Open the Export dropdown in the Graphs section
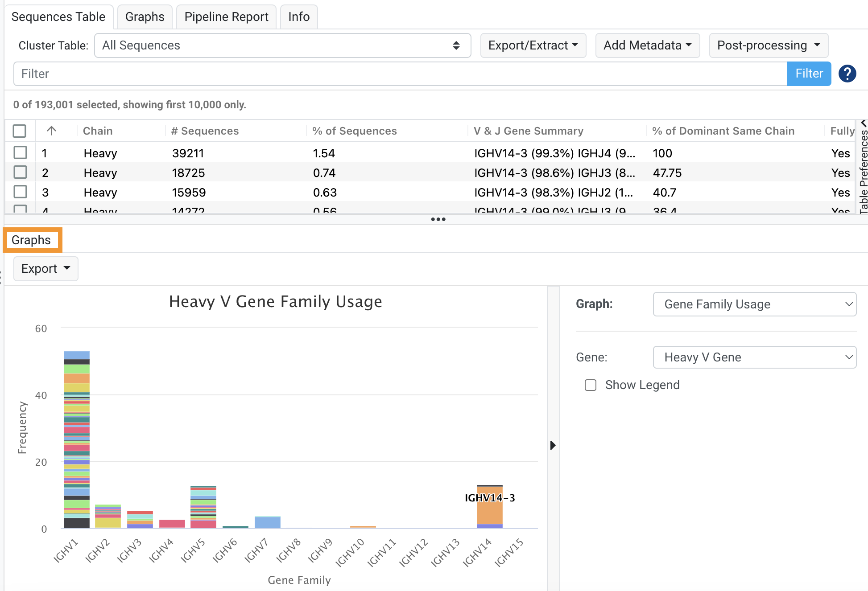 click(45, 268)
